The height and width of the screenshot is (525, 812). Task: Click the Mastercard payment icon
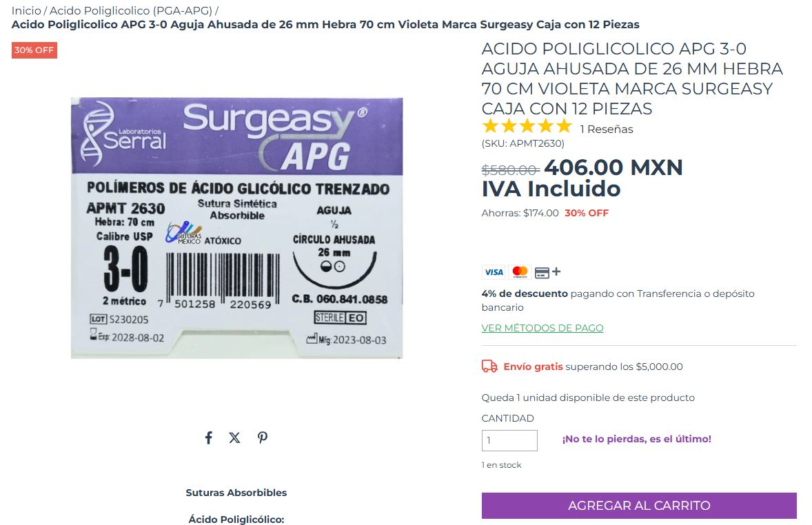(520, 272)
